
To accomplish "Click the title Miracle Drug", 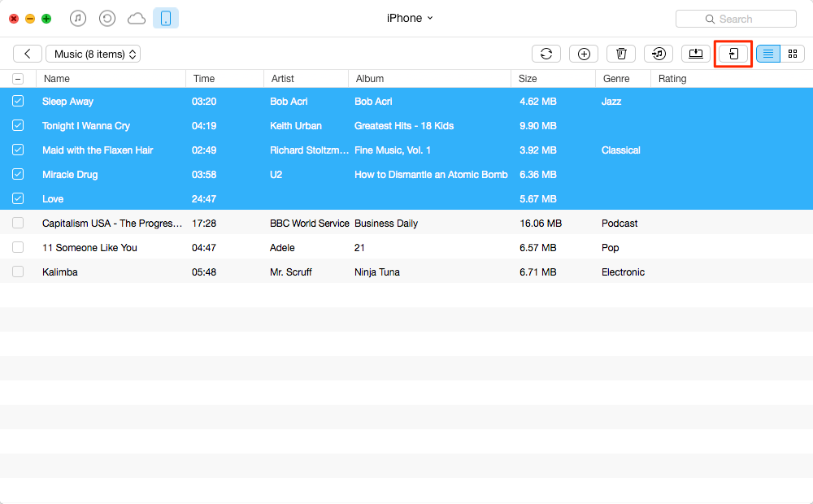I will pyautogui.click(x=70, y=175).
